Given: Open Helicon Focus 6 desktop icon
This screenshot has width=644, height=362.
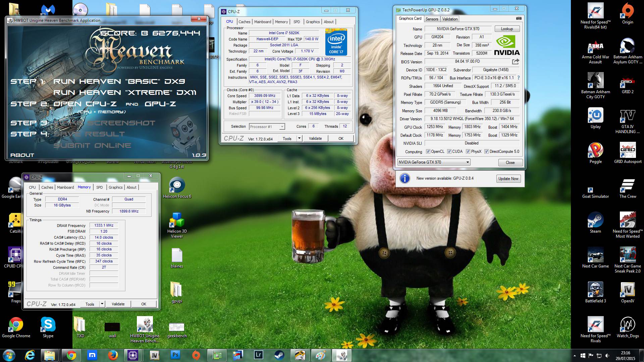Looking at the screenshot, I should (177, 188).
